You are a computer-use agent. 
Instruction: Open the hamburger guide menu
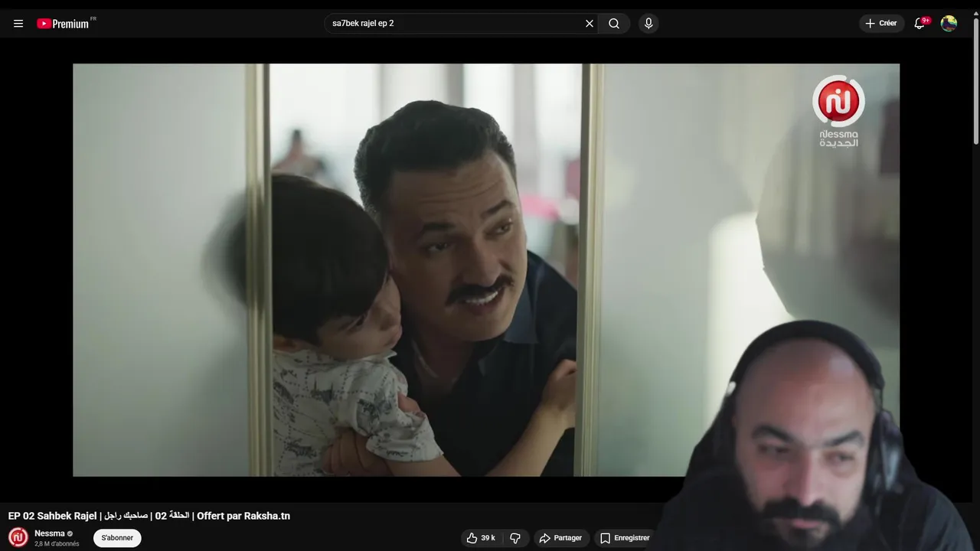tap(18, 24)
